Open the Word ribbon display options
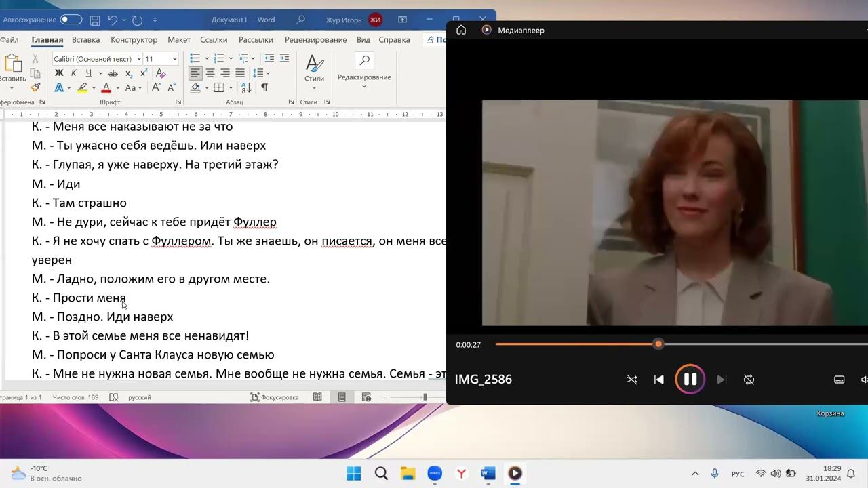The width and height of the screenshot is (868, 488). (402, 20)
